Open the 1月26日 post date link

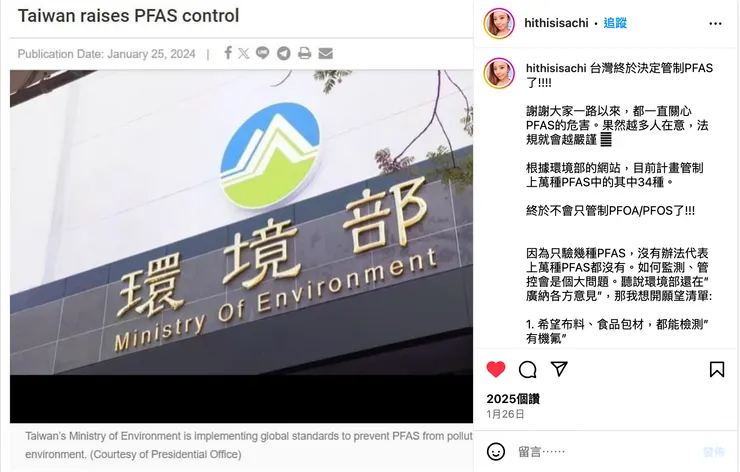coord(505,414)
